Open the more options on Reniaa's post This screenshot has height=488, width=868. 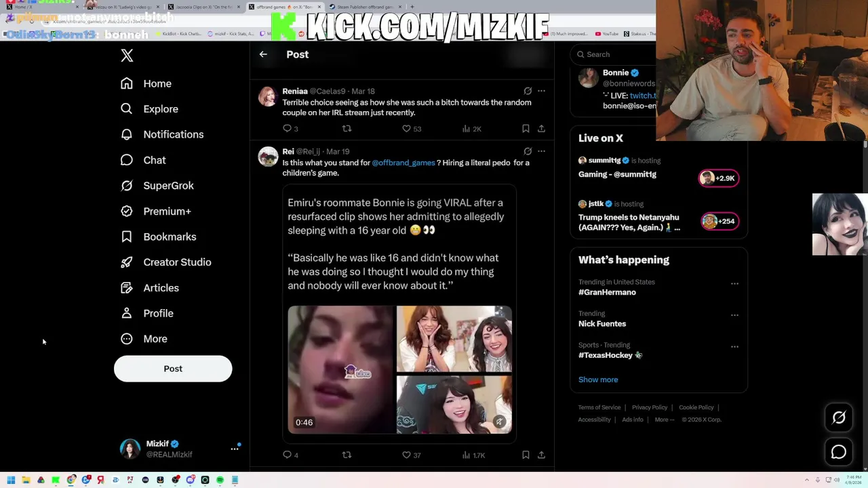541,91
